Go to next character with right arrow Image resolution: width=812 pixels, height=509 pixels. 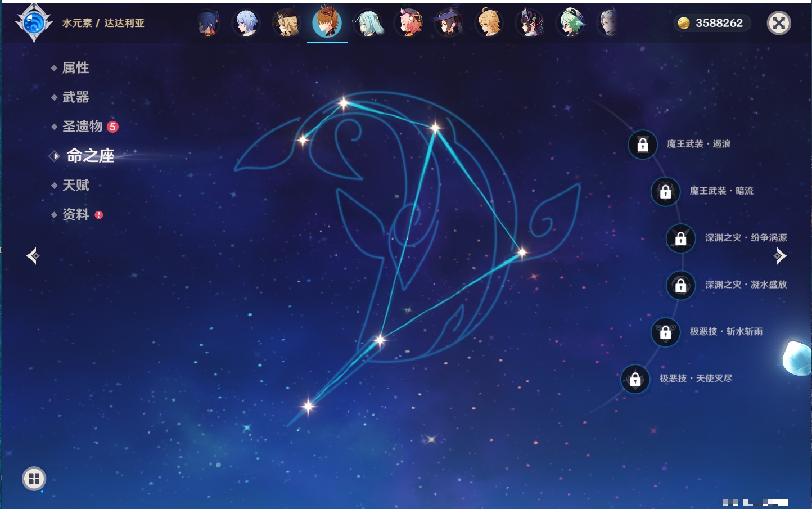click(x=780, y=256)
